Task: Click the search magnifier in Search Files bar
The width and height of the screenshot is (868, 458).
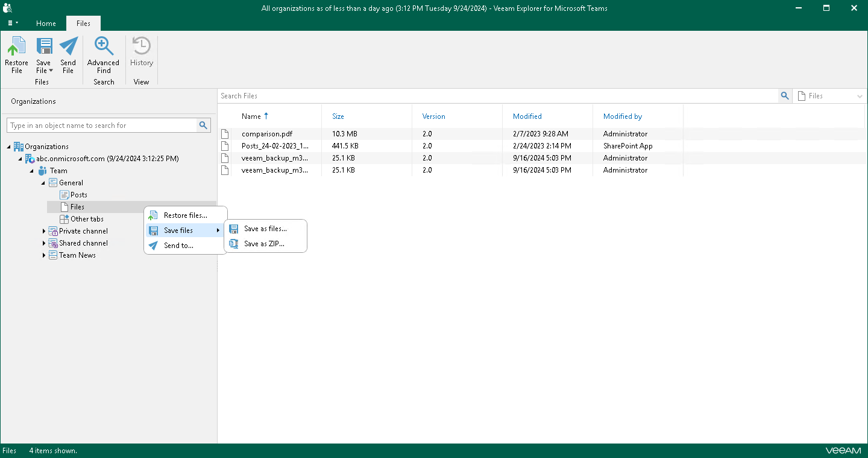Action: coord(784,95)
